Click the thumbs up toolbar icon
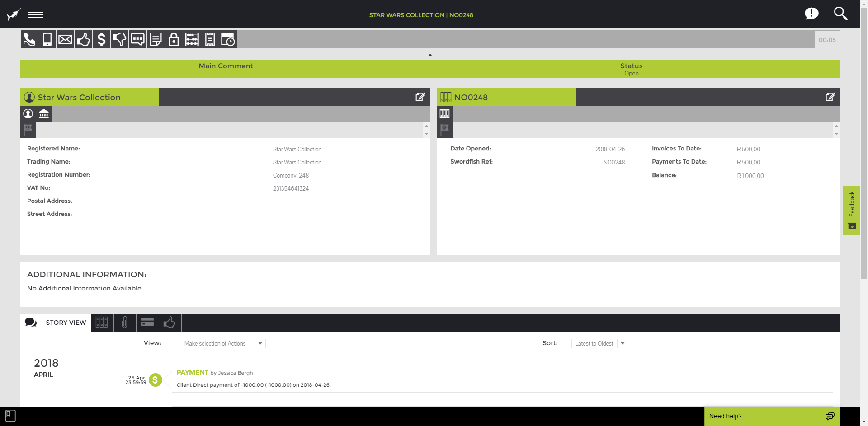 tap(83, 40)
